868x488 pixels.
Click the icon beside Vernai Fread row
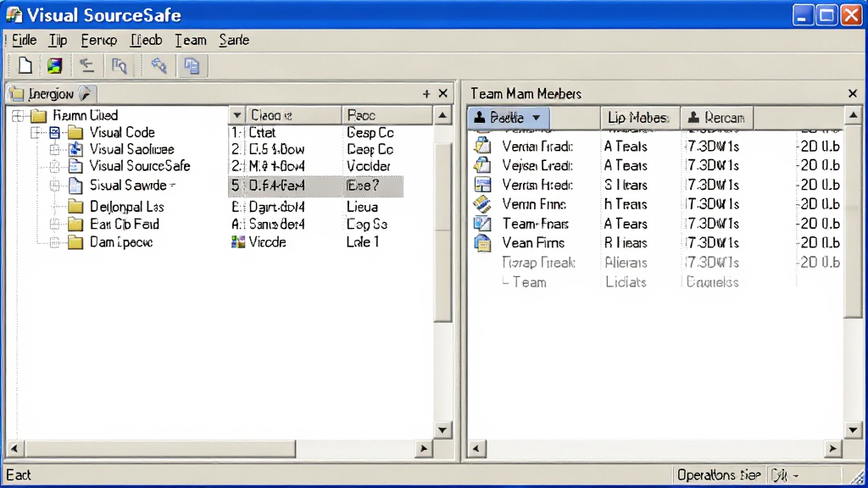(x=482, y=146)
